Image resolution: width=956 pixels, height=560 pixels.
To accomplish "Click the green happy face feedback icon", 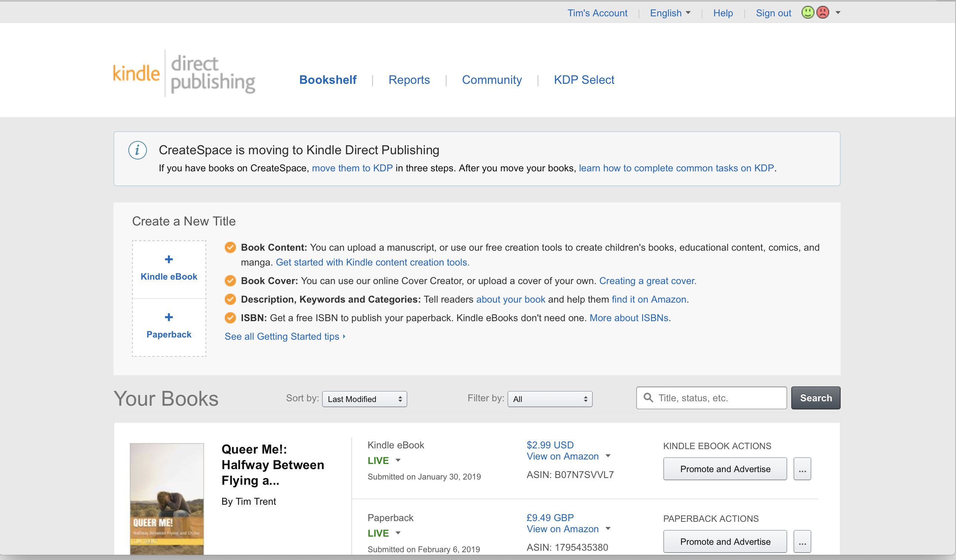I will click(x=808, y=13).
